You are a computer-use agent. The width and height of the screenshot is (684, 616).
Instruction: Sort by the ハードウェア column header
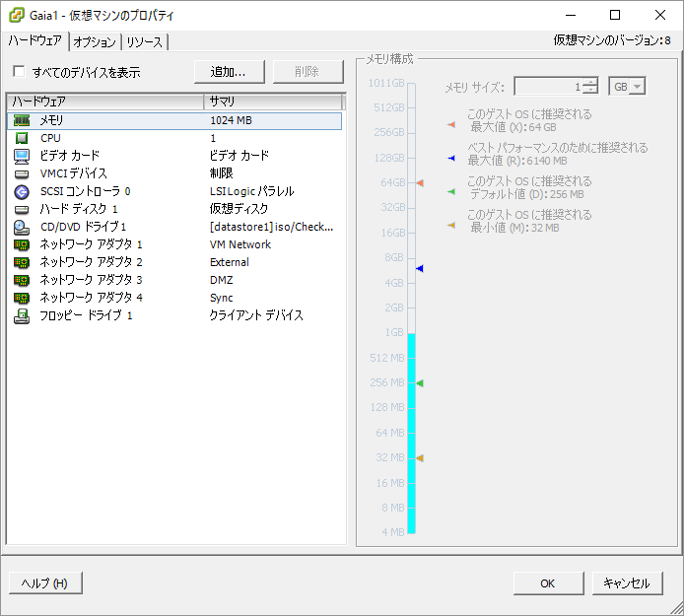105,102
